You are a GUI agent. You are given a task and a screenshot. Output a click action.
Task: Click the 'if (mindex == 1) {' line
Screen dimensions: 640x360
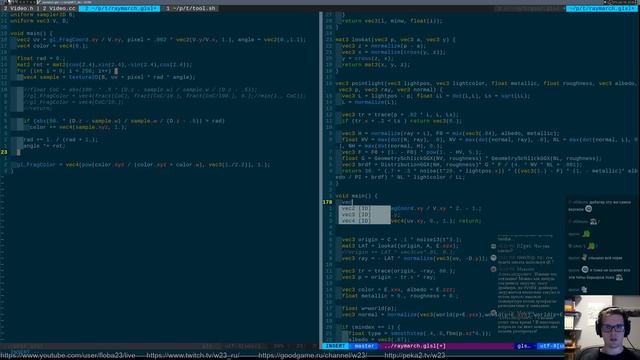371,327
